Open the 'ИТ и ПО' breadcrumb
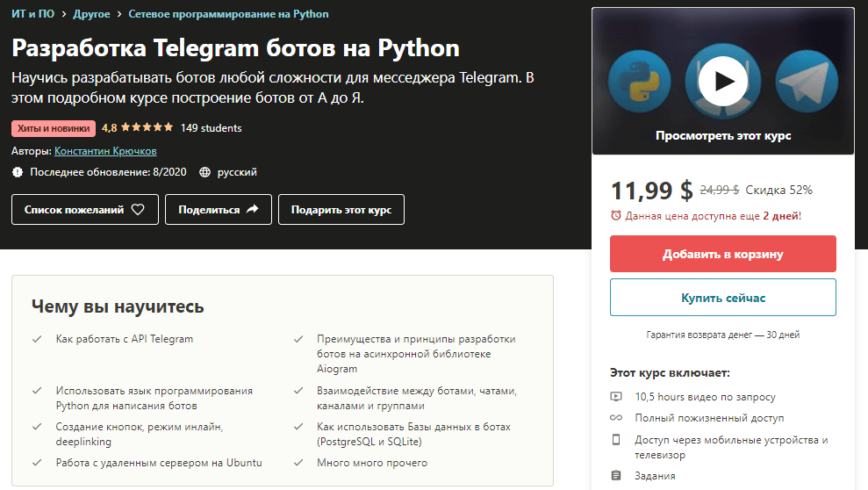Viewport: 868px width, 490px height. (33, 14)
